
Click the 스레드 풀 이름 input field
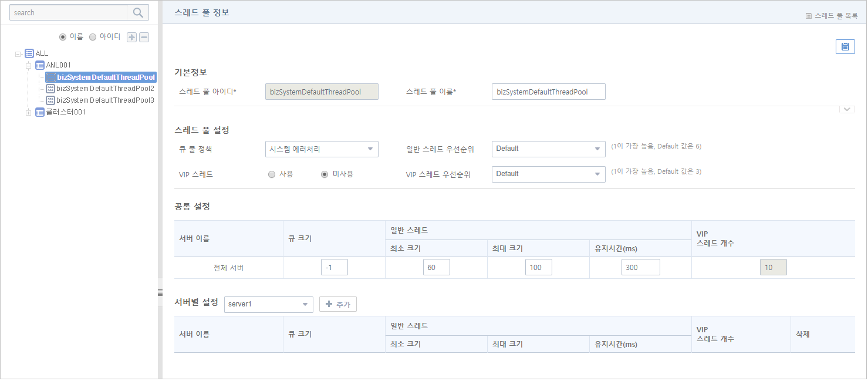[x=548, y=92]
